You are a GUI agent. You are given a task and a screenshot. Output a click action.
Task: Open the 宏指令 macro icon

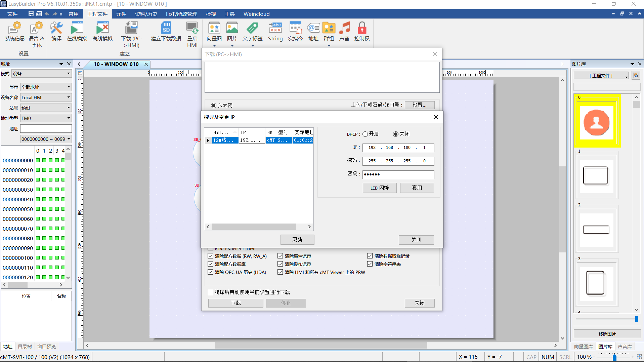pos(295,29)
